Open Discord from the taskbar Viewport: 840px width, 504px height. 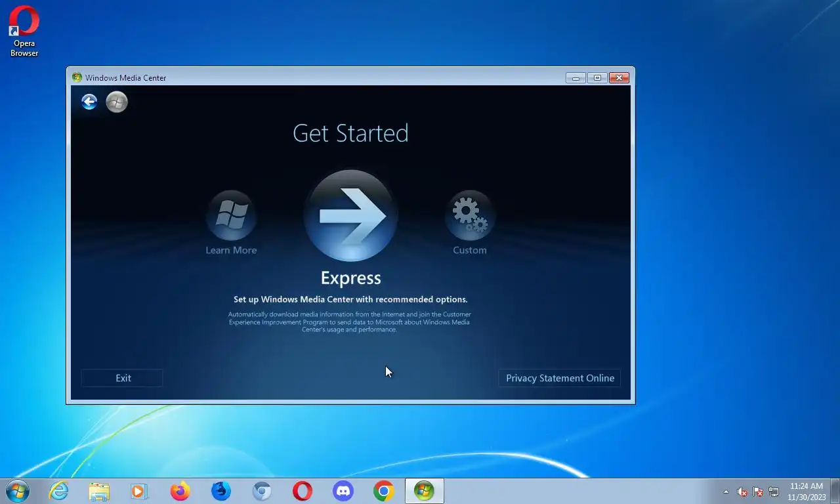[343, 491]
